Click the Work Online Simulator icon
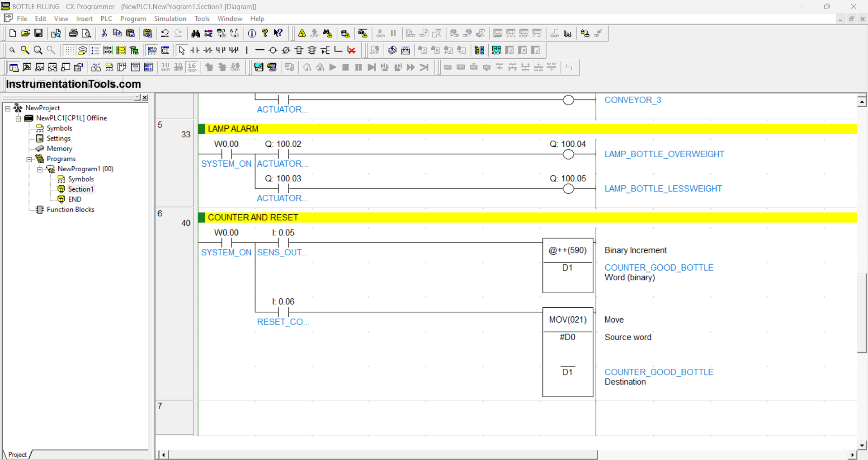Viewport: 868px width, 460px height. point(363,33)
